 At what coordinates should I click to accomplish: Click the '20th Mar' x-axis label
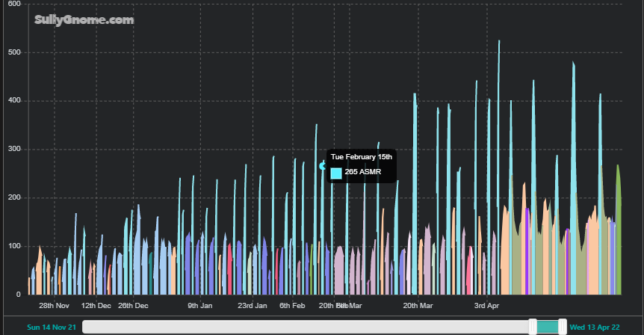[418, 306]
